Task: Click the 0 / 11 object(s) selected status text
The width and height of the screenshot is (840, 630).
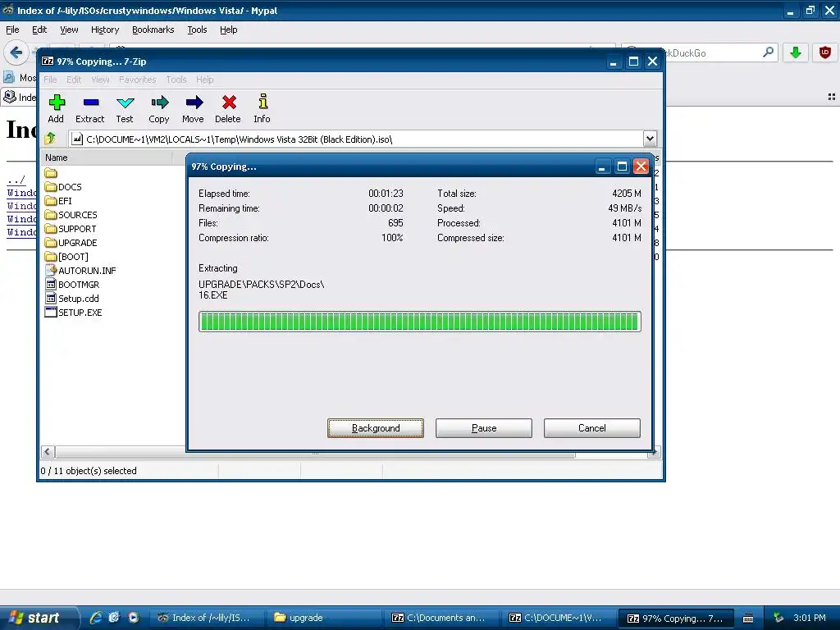Action: click(x=89, y=471)
